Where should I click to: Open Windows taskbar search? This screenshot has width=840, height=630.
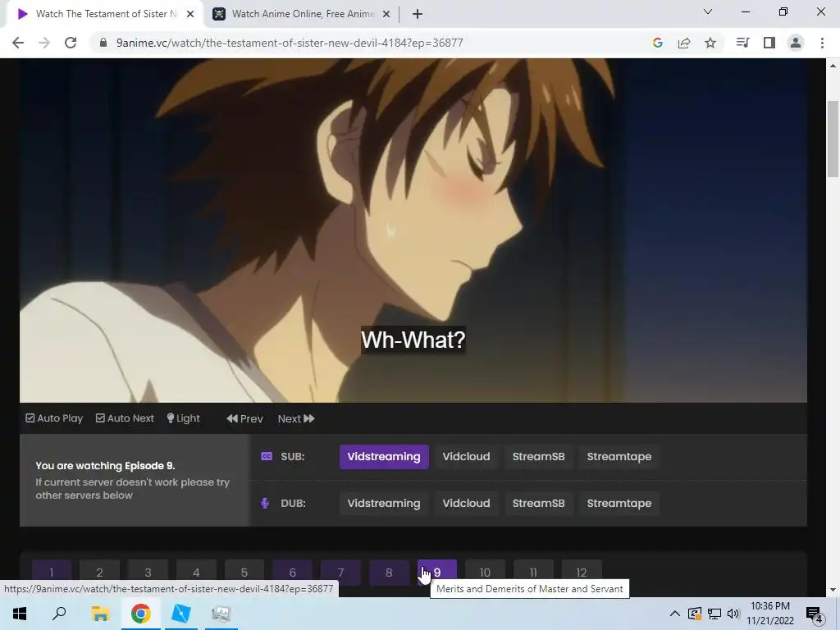(59, 614)
